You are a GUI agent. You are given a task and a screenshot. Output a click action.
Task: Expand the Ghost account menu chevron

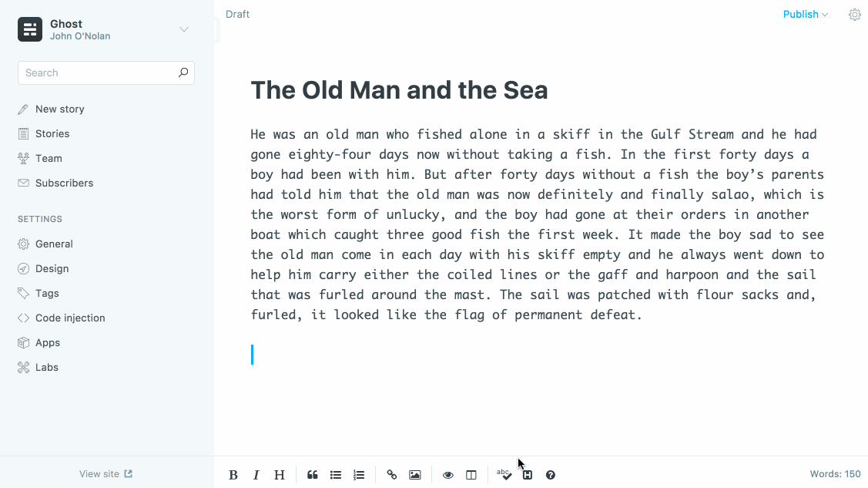(x=184, y=29)
